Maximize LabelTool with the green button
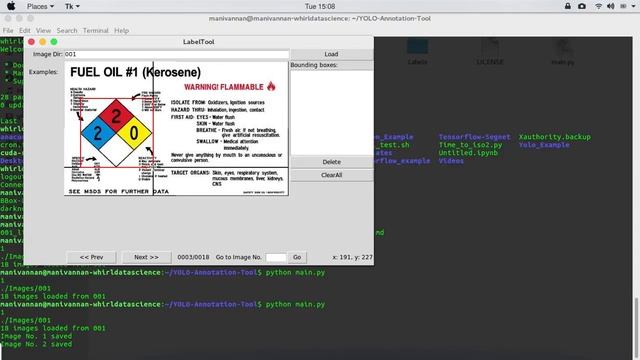 tap(54, 42)
